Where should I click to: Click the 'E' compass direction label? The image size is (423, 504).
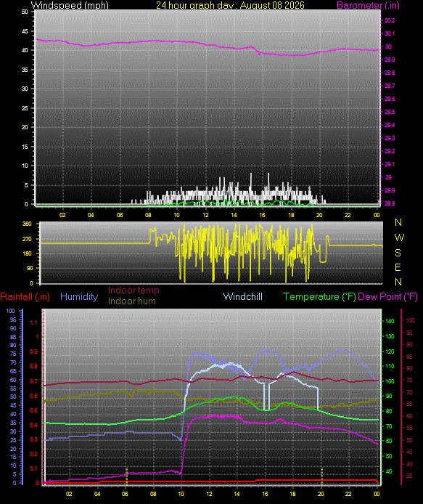tap(398, 267)
